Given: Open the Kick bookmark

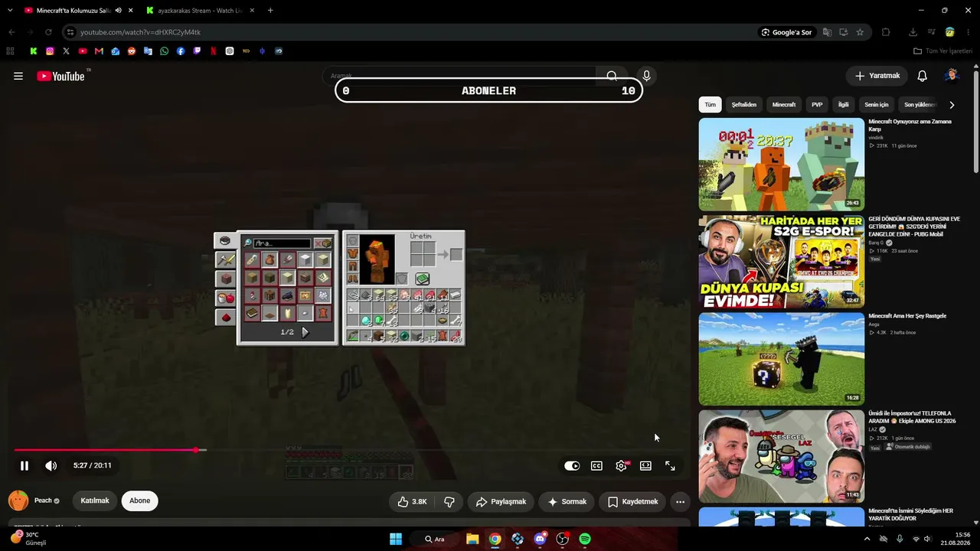Looking at the screenshot, I should (x=34, y=51).
